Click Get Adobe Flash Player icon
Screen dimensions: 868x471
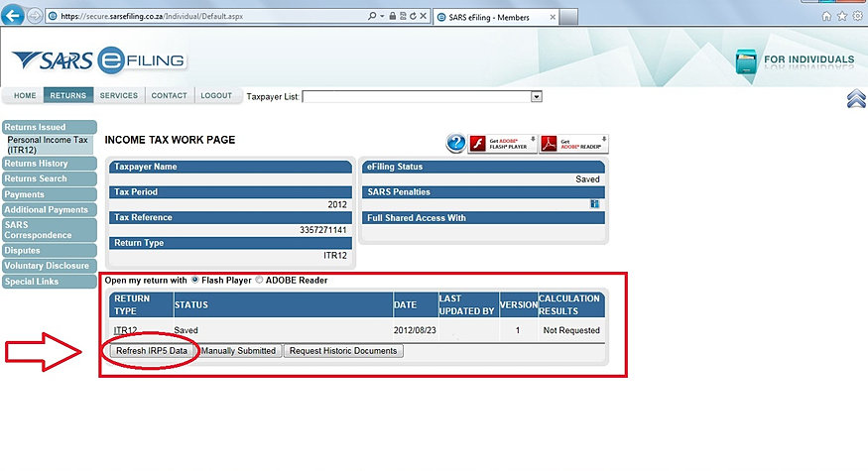503,144
